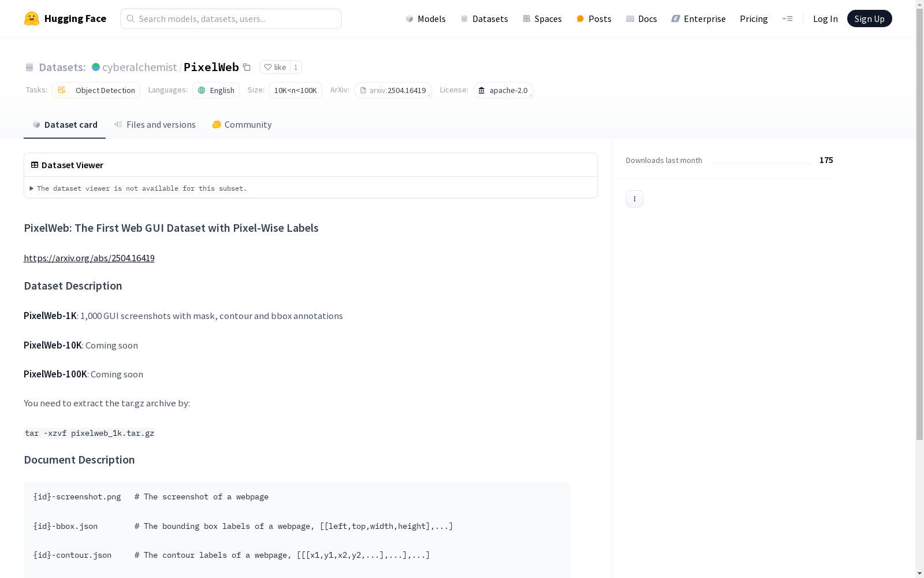Select the Object Detection task tag
This screenshot has height=578, width=924.
pyautogui.click(x=96, y=90)
